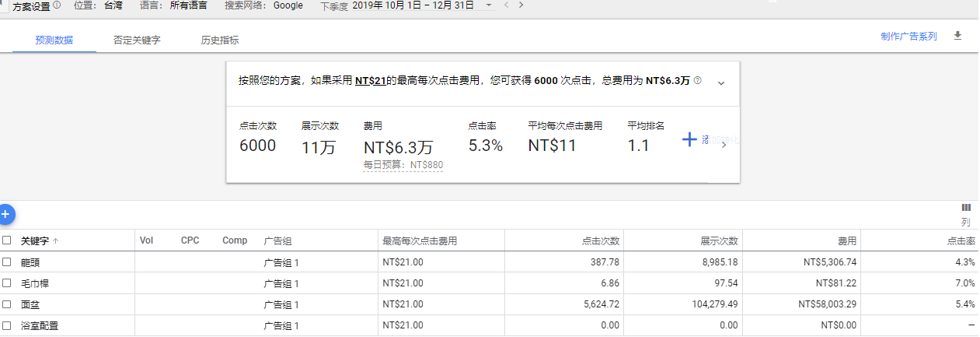Click NT$21.00 max CPC in 毛巾桿 row

coord(403,283)
